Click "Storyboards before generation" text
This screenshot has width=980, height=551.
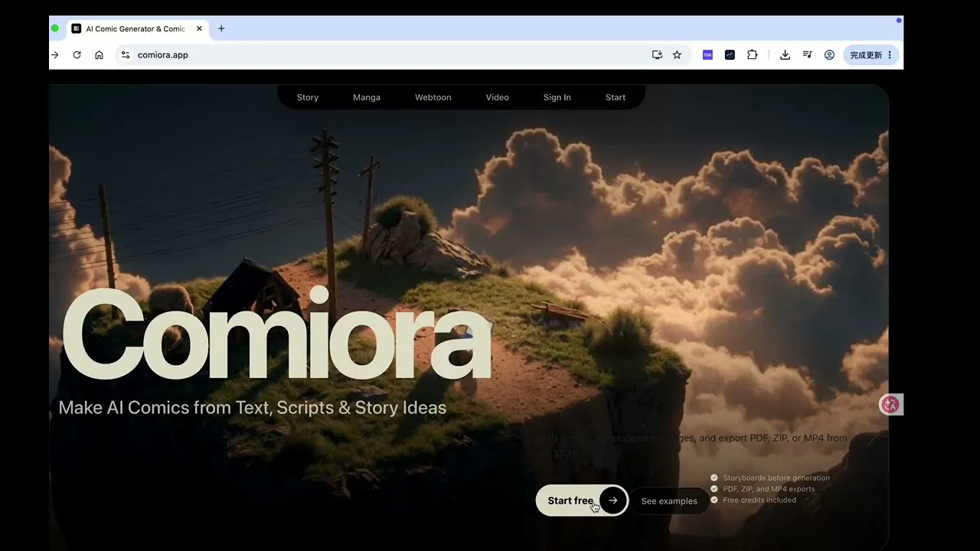[776, 478]
